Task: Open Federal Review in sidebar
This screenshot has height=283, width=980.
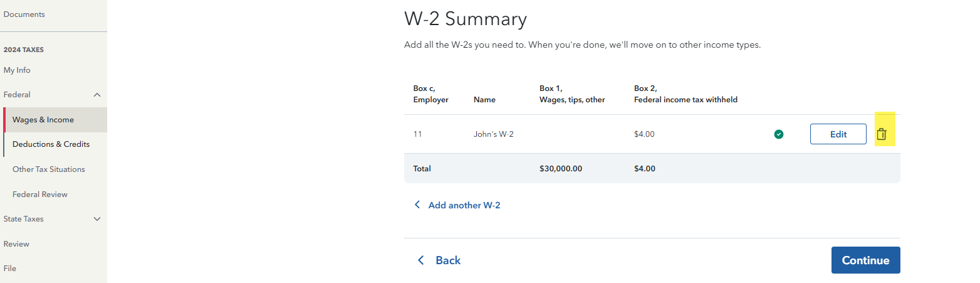Action: coord(40,195)
